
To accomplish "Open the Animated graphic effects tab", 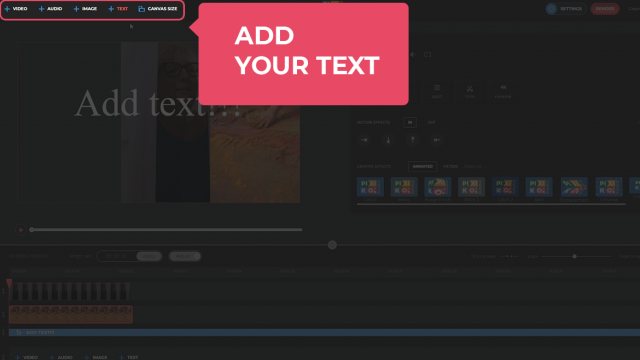I will tap(422, 167).
